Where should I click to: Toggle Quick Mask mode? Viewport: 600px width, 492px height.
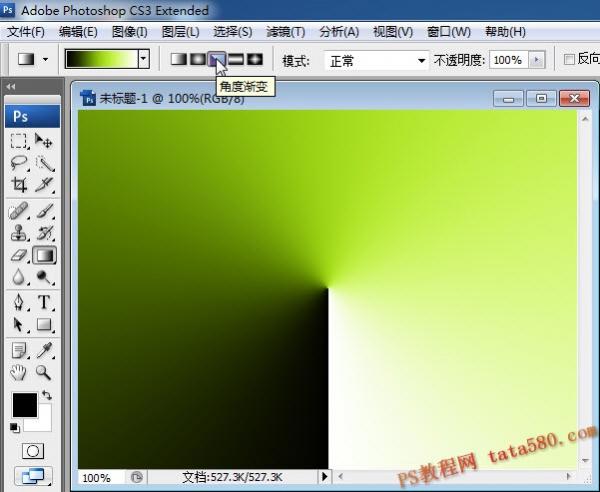tap(33, 451)
